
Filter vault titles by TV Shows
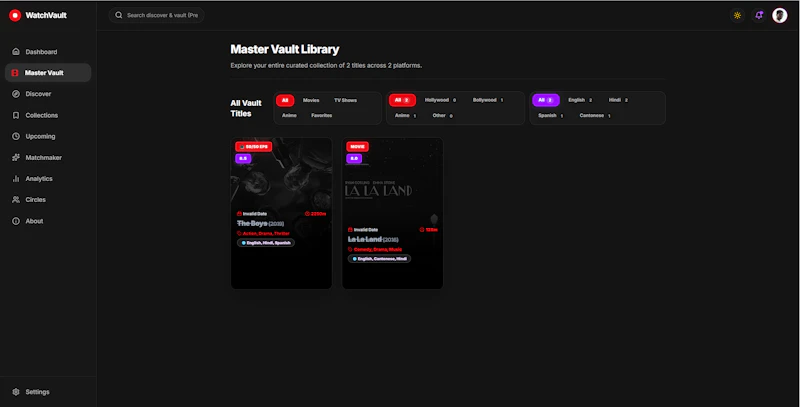click(345, 100)
